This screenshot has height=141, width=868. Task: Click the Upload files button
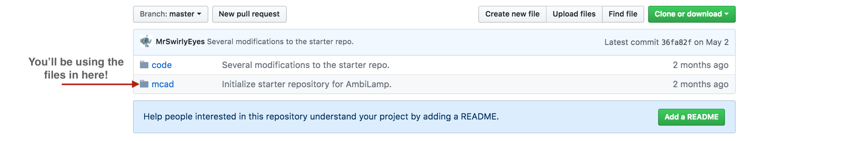click(574, 14)
